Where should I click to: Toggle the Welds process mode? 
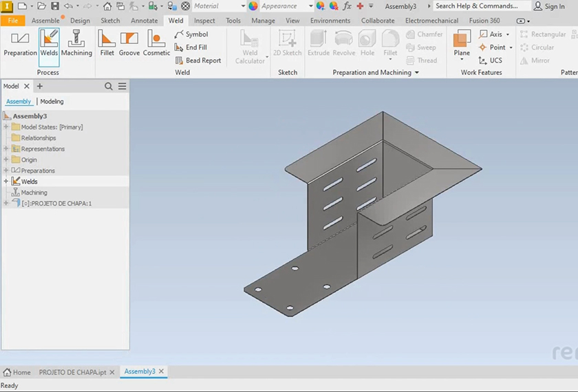tap(49, 43)
